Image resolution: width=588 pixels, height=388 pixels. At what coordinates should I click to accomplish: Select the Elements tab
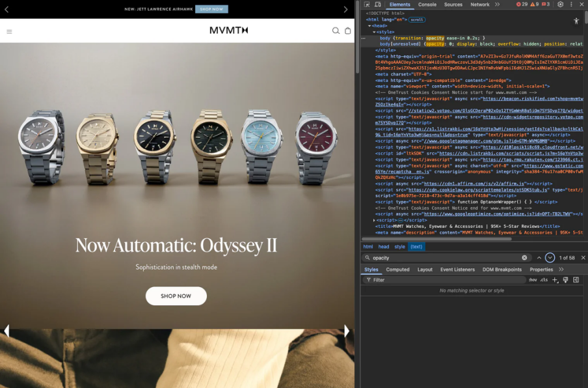tap(399, 5)
